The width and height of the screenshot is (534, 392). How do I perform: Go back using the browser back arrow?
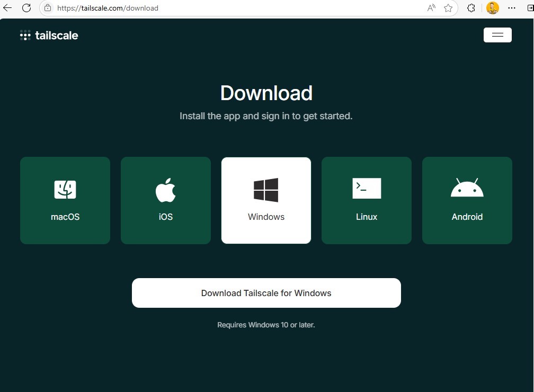tap(7, 8)
